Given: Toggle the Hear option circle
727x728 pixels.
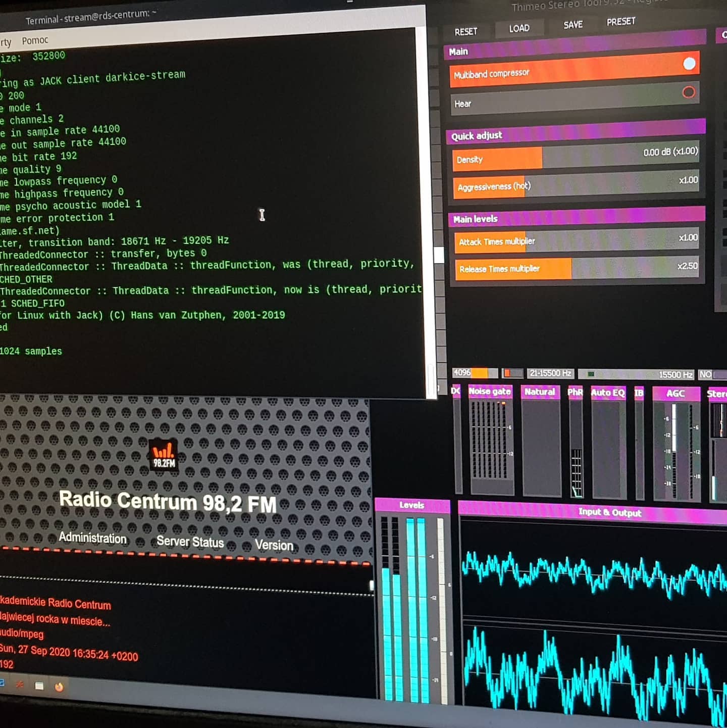Looking at the screenshot, I should tap(689, 92).
